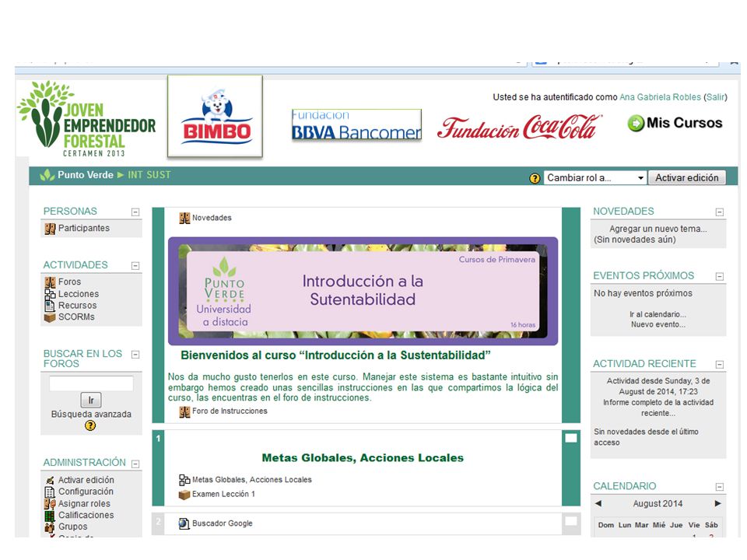747x560 pixels.
Task: Click the green arrow Mis Cursos icon
Action: (636, 124)
